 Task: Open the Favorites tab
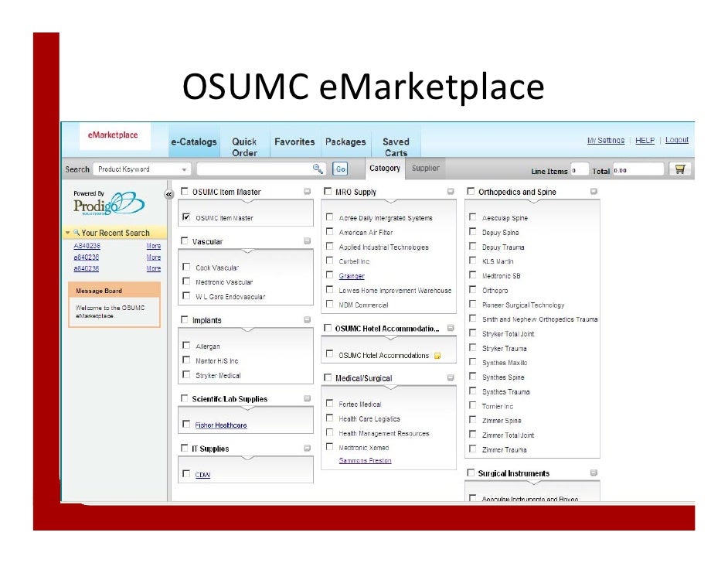(294, 142)
